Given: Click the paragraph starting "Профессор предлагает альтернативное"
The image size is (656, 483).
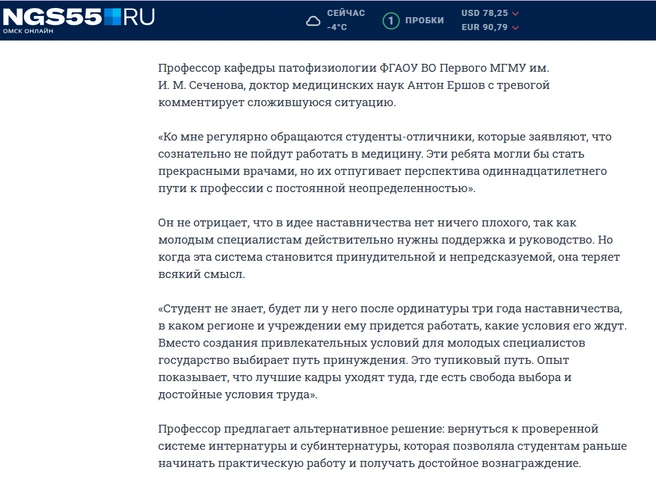Looking at the screenshot, I should click(392, 446).
